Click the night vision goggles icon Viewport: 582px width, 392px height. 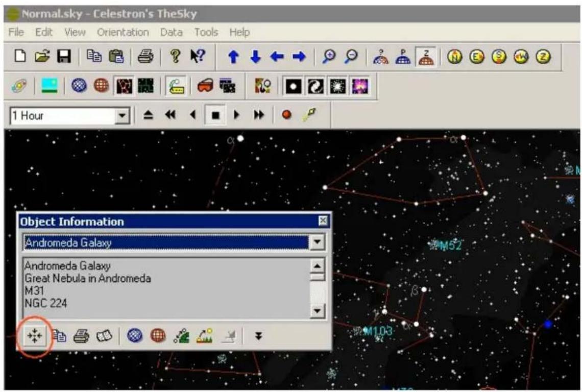(205, 86)
